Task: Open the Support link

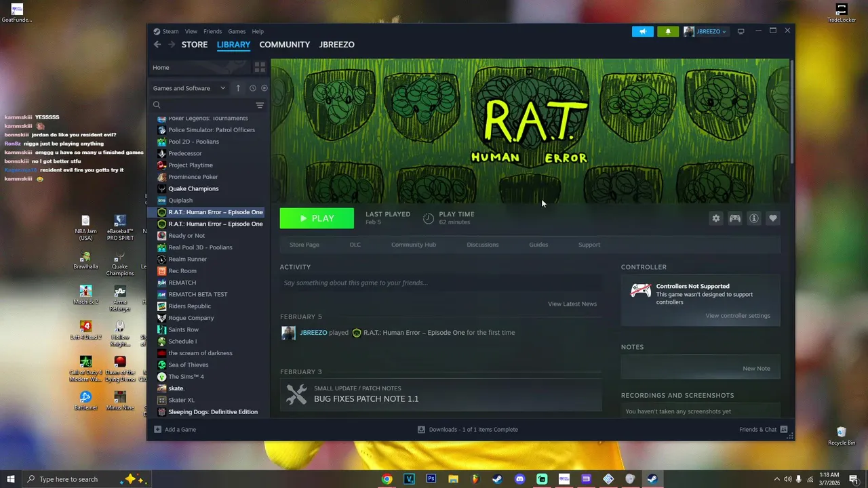Action: [x=589, y=245]
